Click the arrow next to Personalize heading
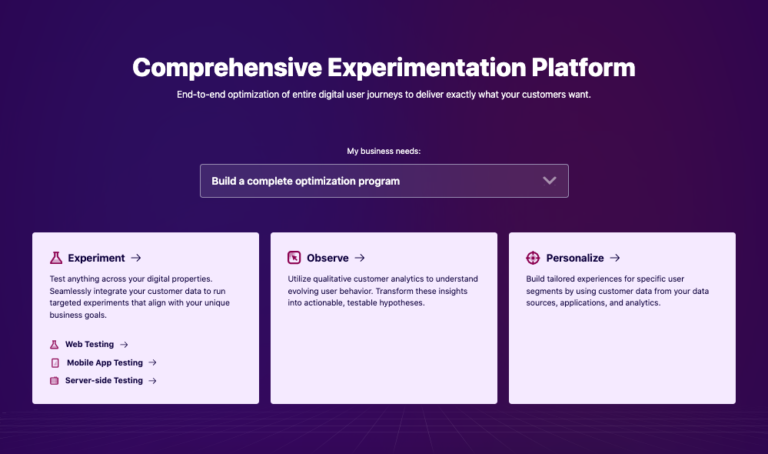Image resolution: width=768 pixels, height=454 pixels. point(615,258)
